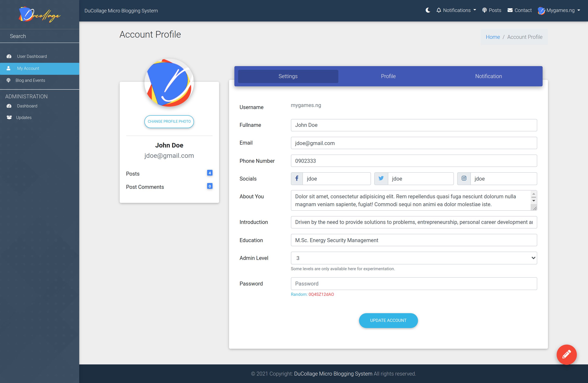Screen dimensions: 588x383
Task: Click the User Dashboard gauge icon
Action: point(9,56)
